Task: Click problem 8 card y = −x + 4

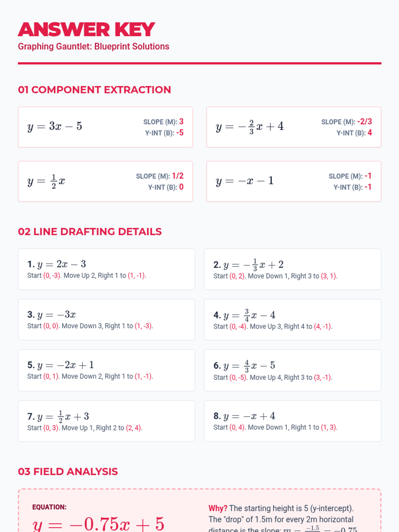Action: tap(293, 421)
